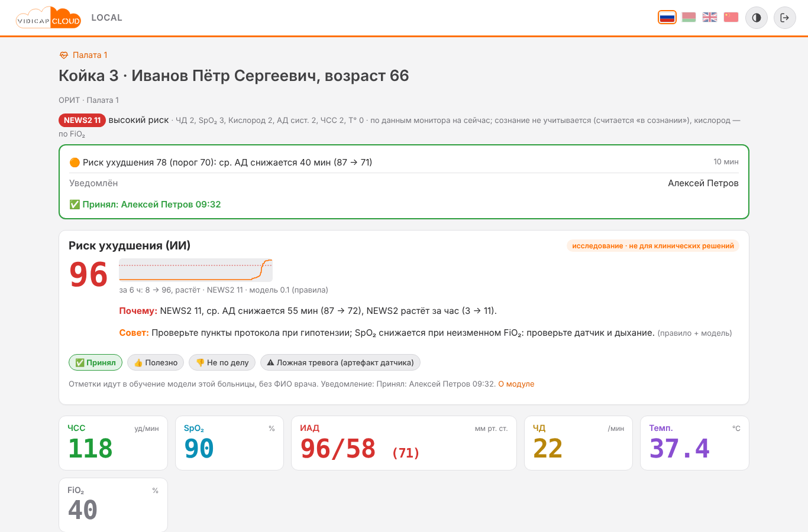Screen dimensions: 808x532
Task: Click the NEWS2 11 red badge
Action: 82,120
